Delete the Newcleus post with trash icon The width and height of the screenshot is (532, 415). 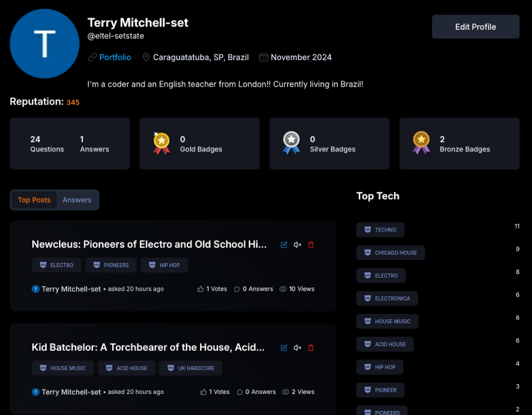(311, 245)
